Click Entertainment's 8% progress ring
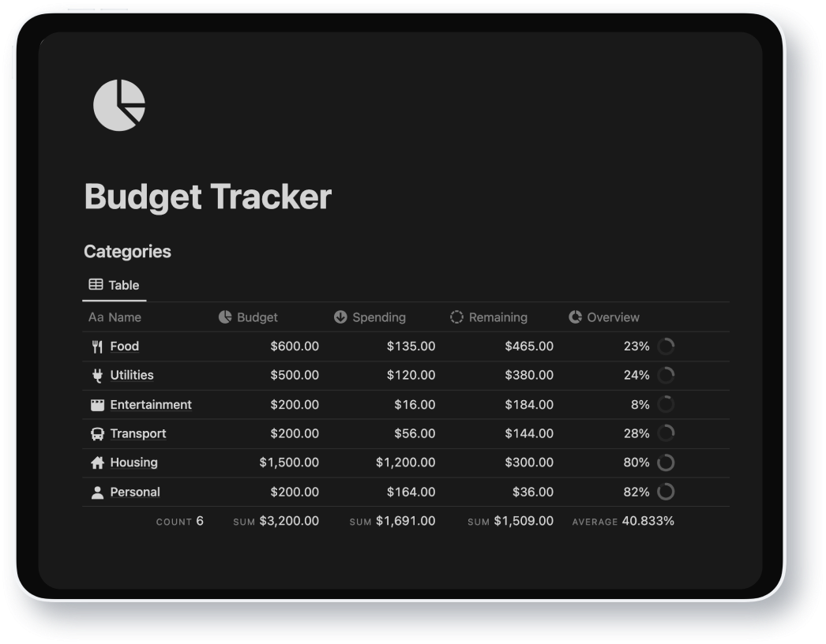Viewport: 826px width, 644px height. [666, 404]
